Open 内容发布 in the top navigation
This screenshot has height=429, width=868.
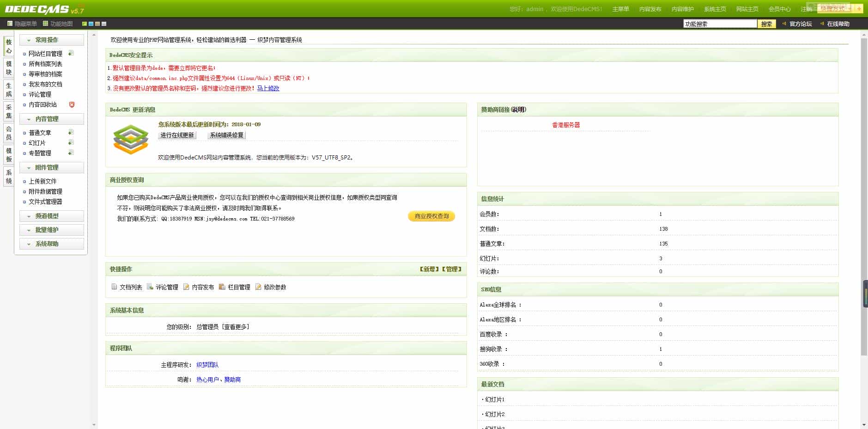(x=650, y=9)
